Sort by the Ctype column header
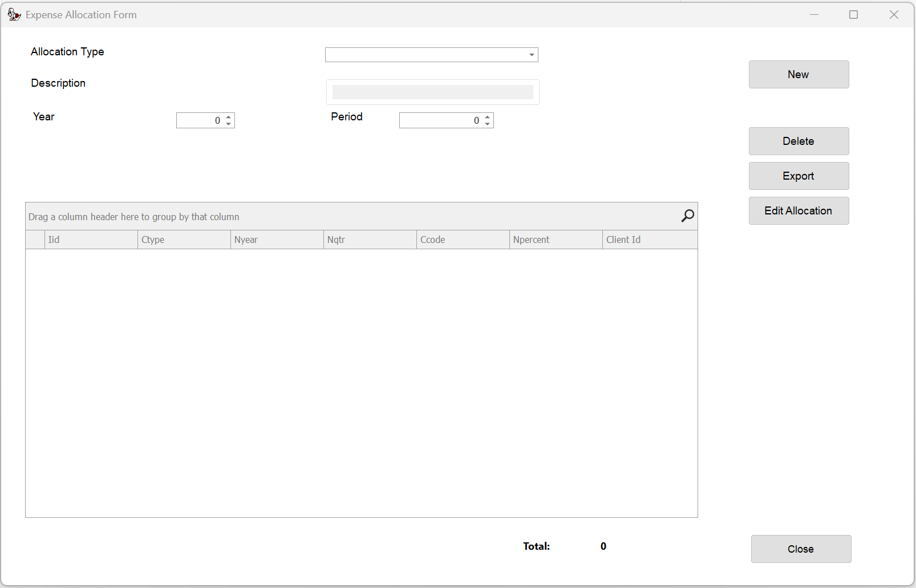Image resolution: width=916 pixels, height=588 pixels. pos(184,240)
